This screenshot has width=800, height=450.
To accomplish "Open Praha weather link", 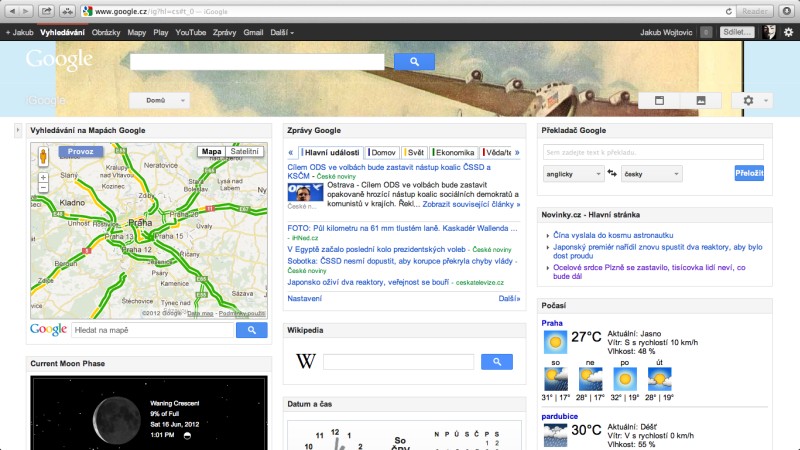I will point(552,323).
